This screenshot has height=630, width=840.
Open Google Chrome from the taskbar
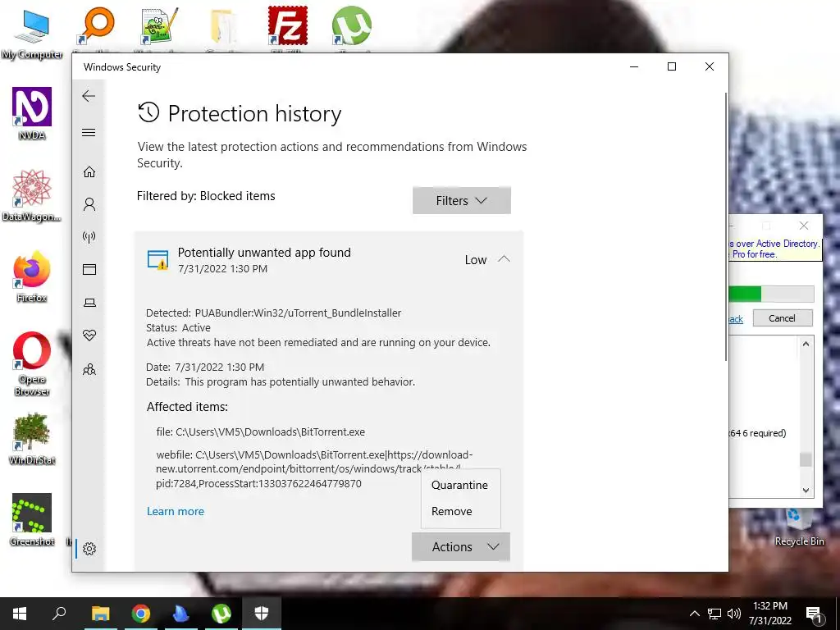(140, 614)
